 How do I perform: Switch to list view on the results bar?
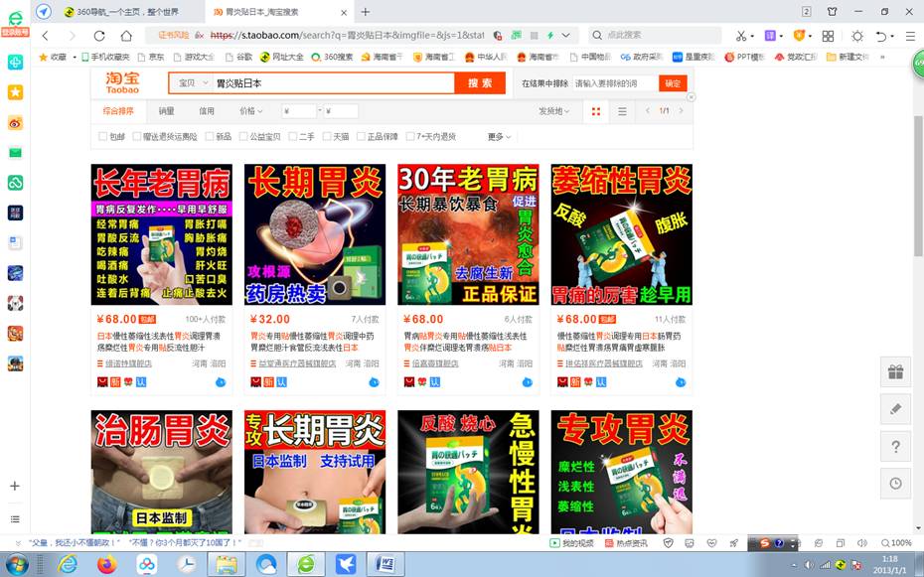pyautogui.click(x=622, y=111)
